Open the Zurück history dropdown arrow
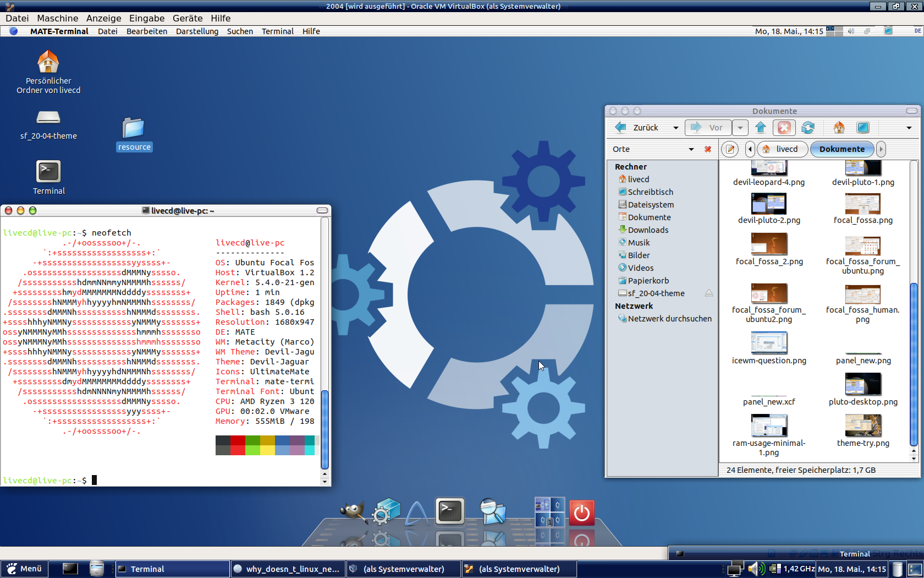 (x=675, y=128)
